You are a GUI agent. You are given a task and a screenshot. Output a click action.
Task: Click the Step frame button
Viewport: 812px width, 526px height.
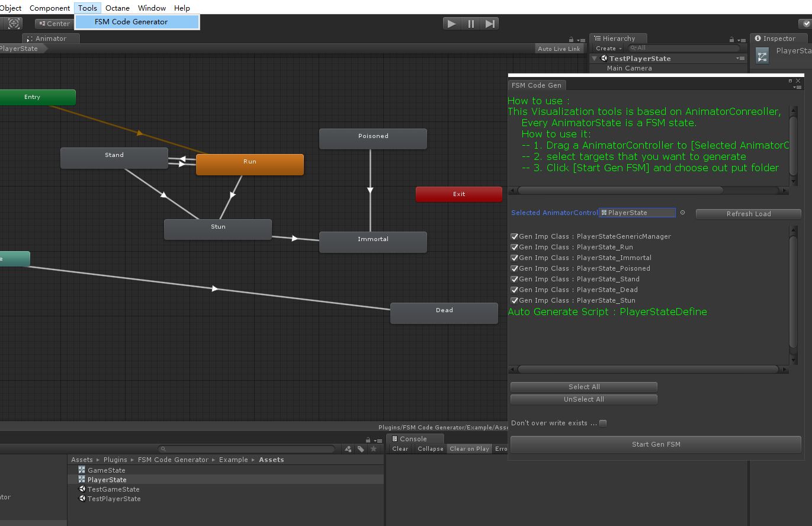pyautogui.click(x=490, y=24)
